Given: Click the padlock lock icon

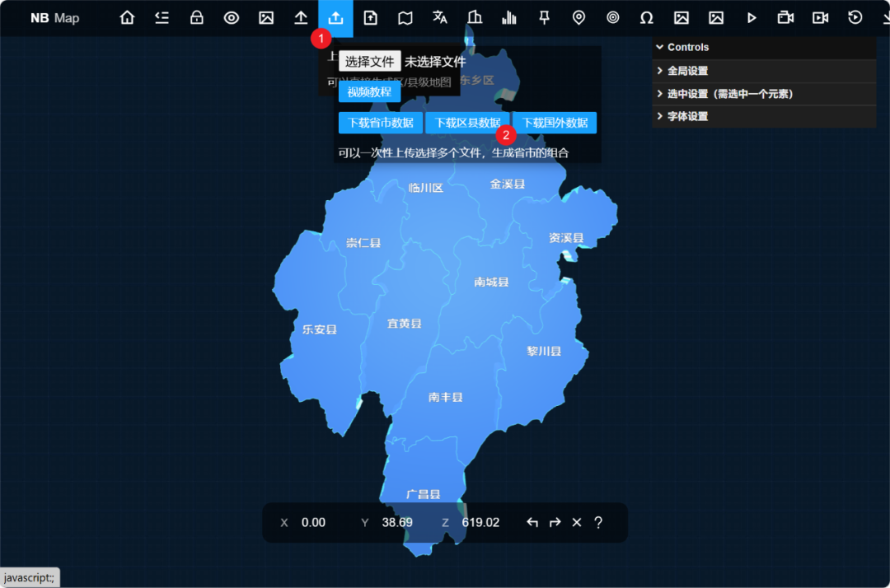Looking at the screenshot, I should click(196, 17).
